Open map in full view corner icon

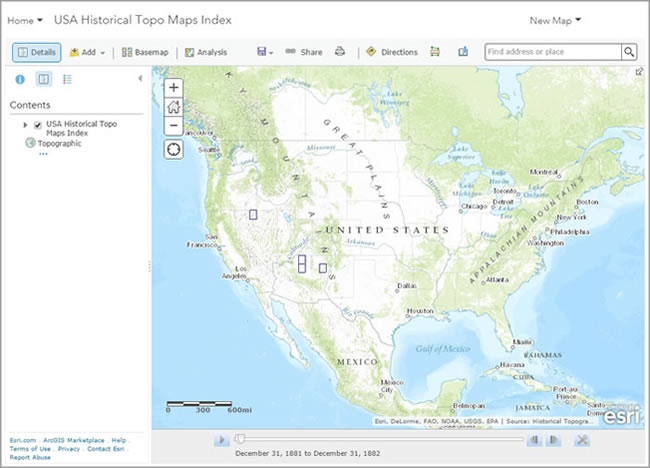tap(639, 72)
